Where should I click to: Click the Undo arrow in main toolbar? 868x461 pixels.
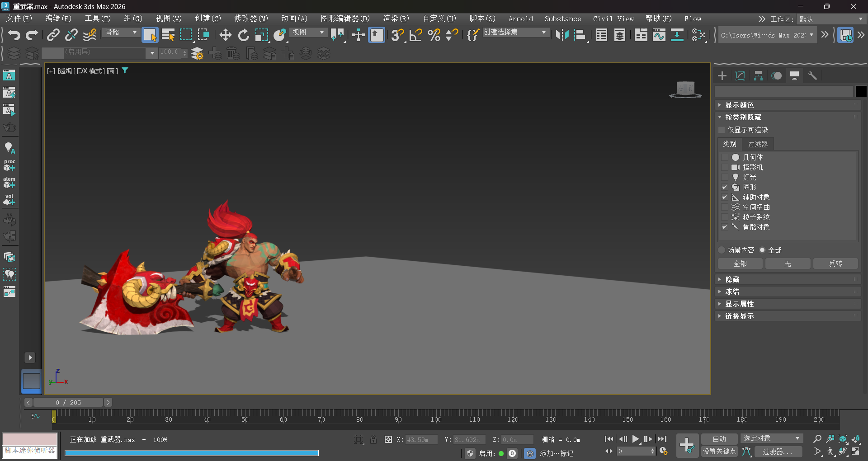[14, 35]
